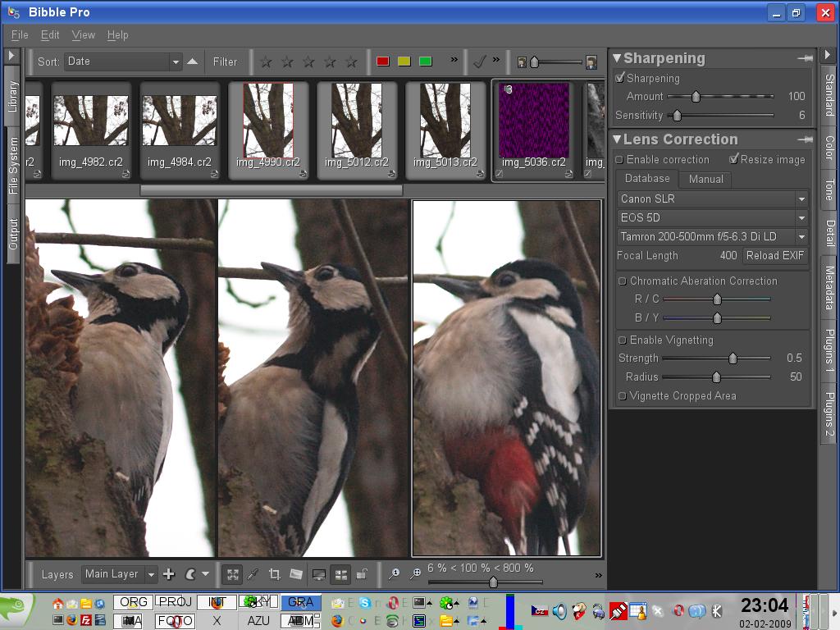This screenshot has height=630, width=840.
Task: Toggle the multi-image view icon
Action: pyautogui.click(x=340, y=575)
